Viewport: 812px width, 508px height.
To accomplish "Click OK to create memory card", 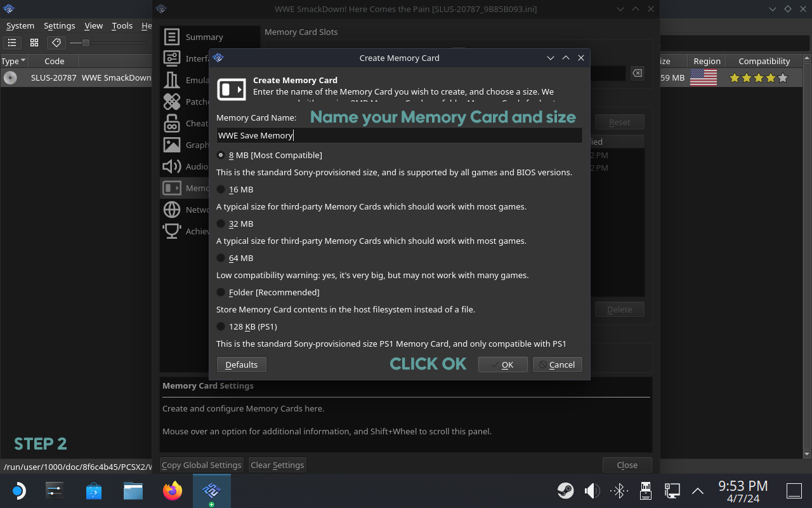I will (x=502, y=364).
